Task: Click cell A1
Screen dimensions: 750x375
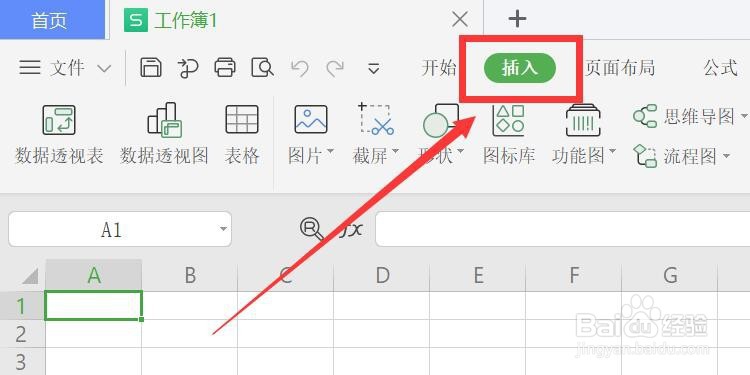Action: pos(94,305)
